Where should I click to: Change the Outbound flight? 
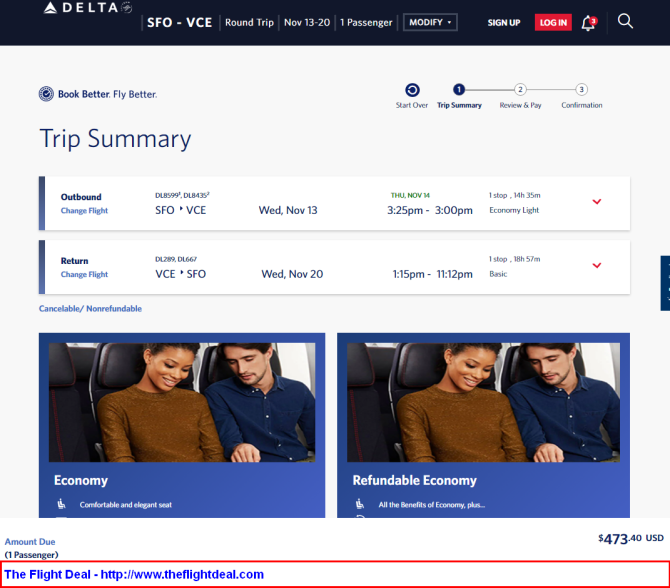coord(84,211)
